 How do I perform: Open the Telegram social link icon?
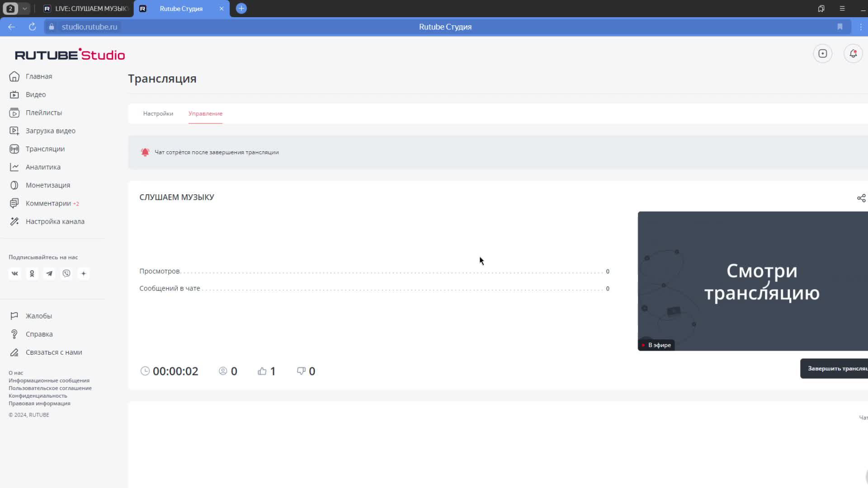[x=49, y=274]
